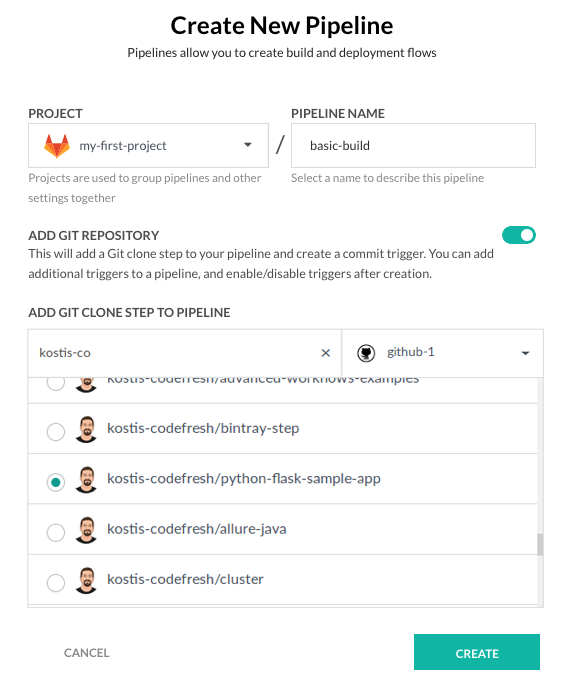Expand the github-1 provider dropdown arrow
This screenshot has height=693, width=579.
525,353
